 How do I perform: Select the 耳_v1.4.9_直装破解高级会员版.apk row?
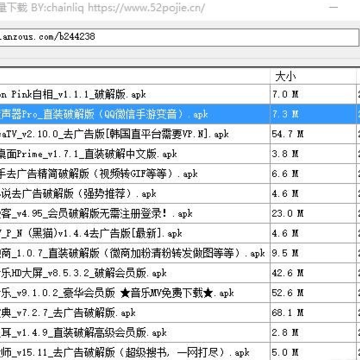click(x=180, y=333)
